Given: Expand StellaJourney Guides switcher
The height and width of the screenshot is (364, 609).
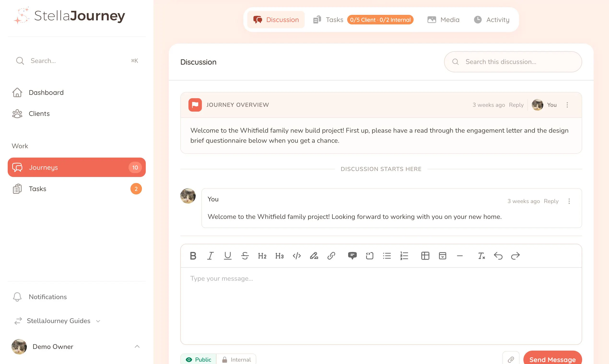Looking at the screenshot, I should coord(58,321).
